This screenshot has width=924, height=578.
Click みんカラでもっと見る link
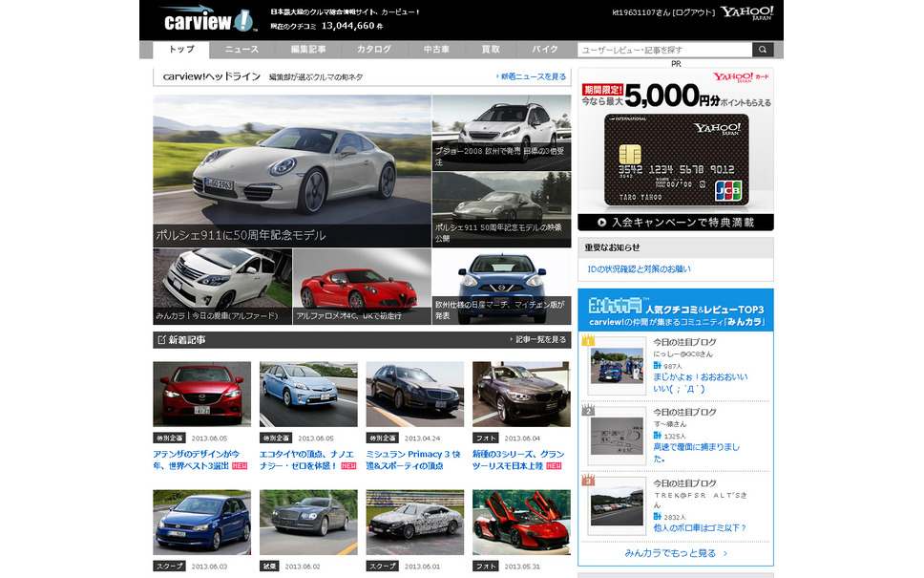pyautogui.click(x=676, y=553)
